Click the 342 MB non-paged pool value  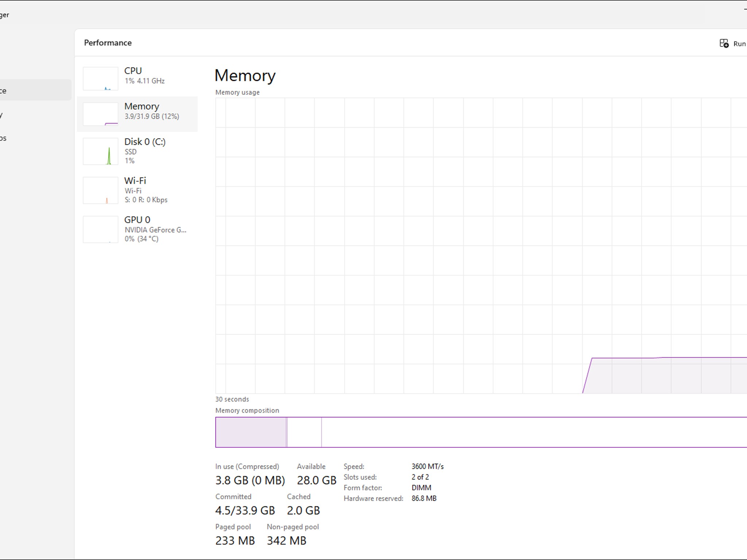click(287, 541)
